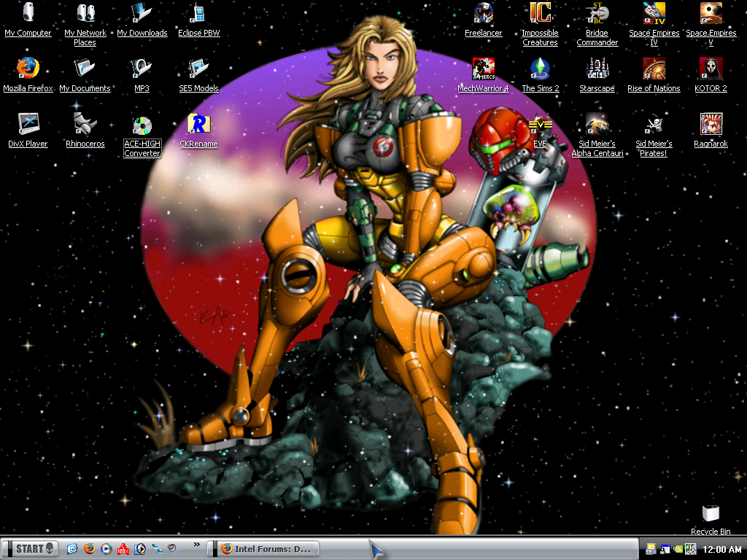
Task: Select the My Computer icon
Action: 28,14
